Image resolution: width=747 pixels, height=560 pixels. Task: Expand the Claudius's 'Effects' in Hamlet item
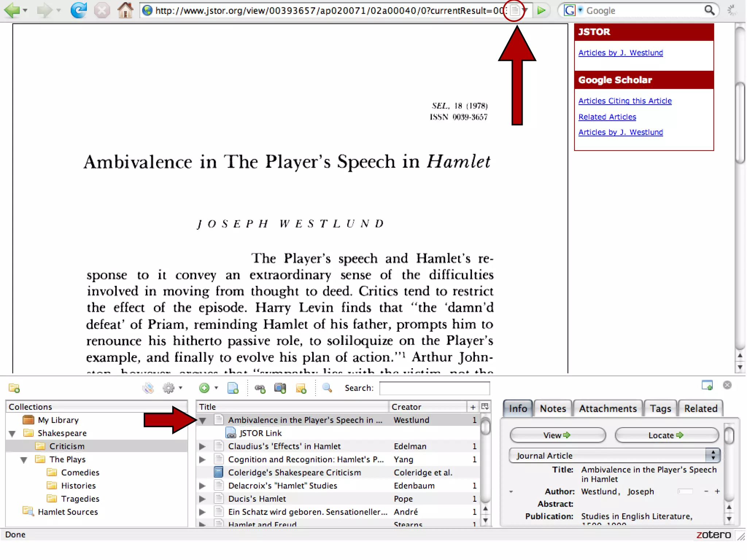point(202,446)
